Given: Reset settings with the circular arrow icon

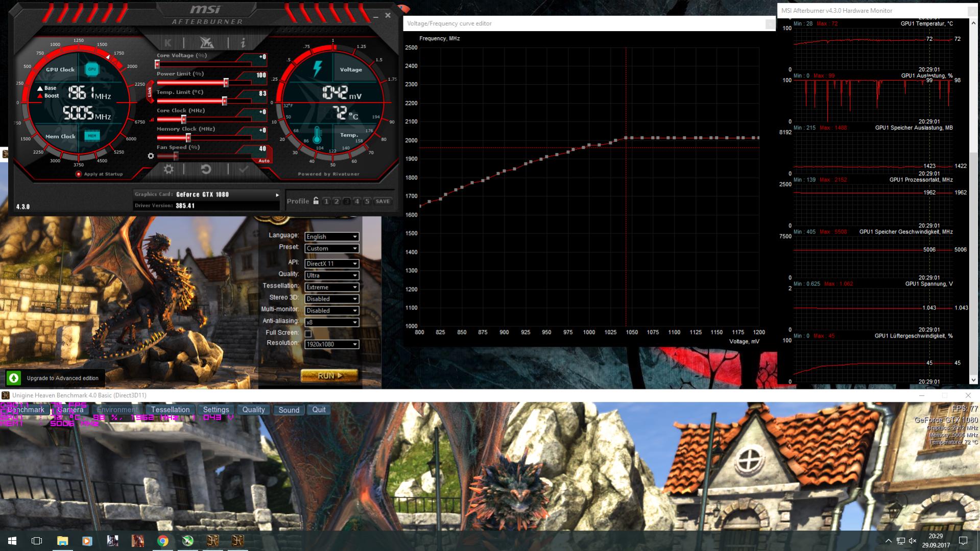Looking at the screenshot, I should pyautogui.click(x=206, y=169).
